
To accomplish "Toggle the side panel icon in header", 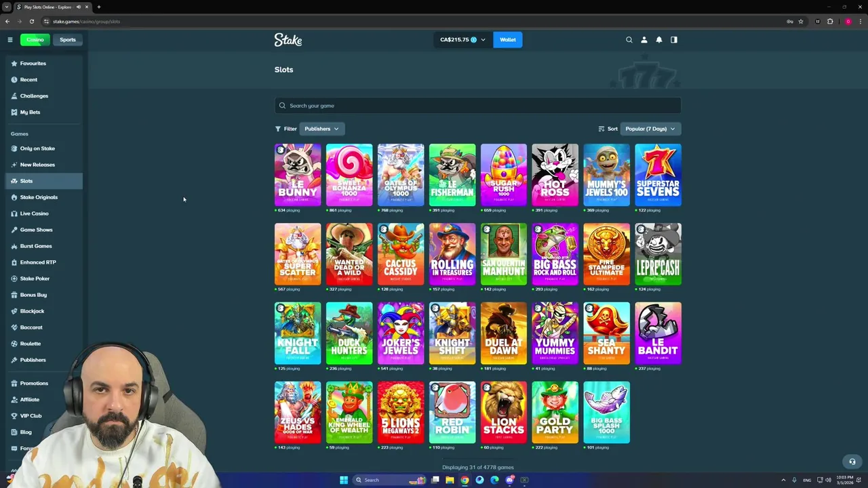I will (674, 40).
